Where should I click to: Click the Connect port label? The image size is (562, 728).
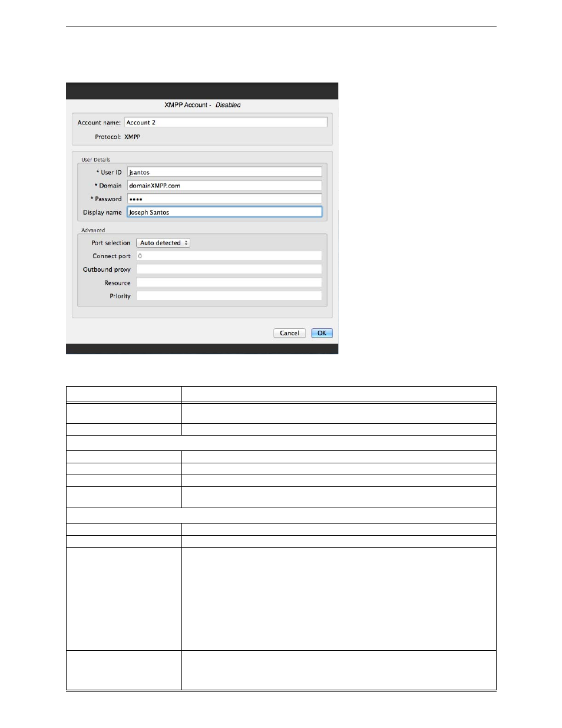click(111, 256)
